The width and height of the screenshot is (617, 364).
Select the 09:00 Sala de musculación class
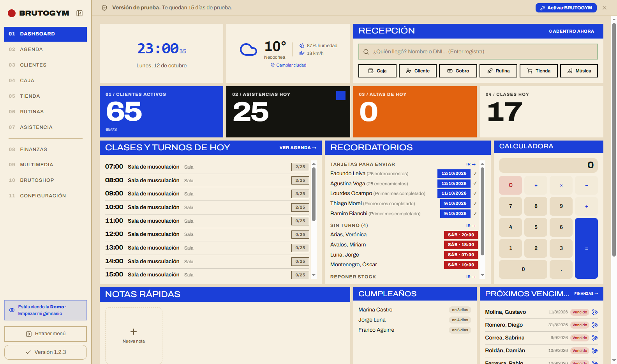click(x=207, y=194)
